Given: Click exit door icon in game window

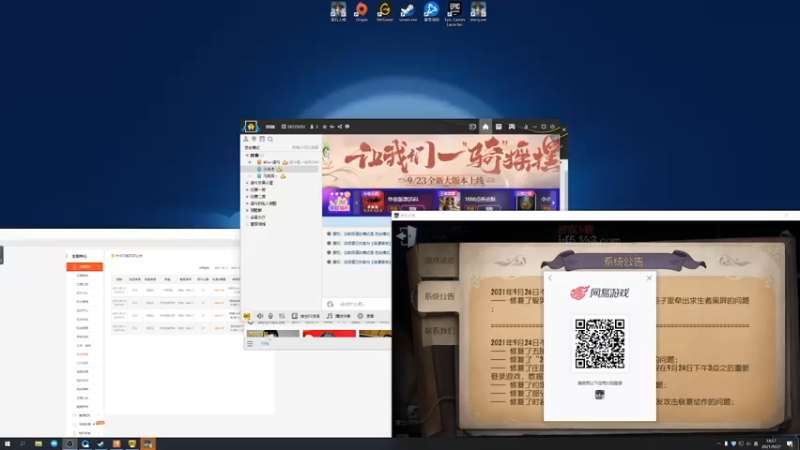Looking at the screenshot, I should click(407, 236).
